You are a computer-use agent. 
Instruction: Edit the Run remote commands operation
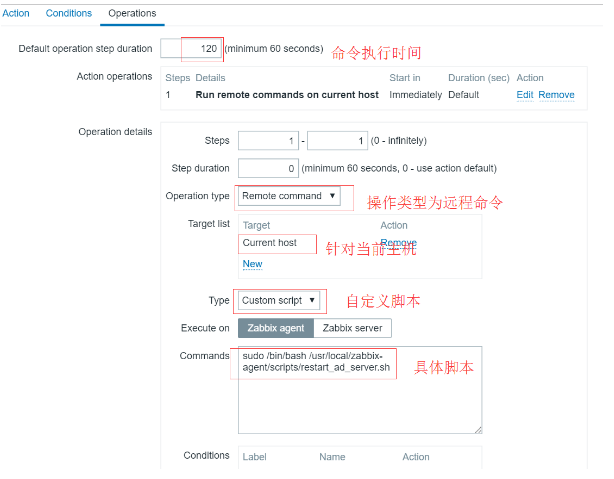tap(525, 95)
